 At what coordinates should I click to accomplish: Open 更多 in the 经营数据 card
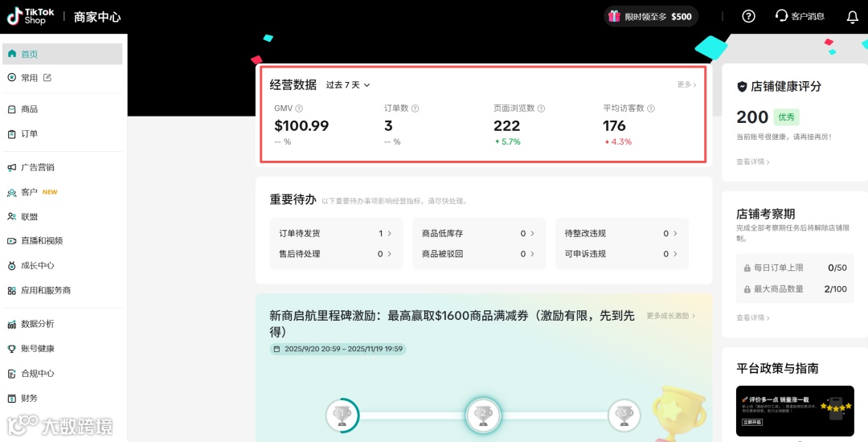point(687,84)
